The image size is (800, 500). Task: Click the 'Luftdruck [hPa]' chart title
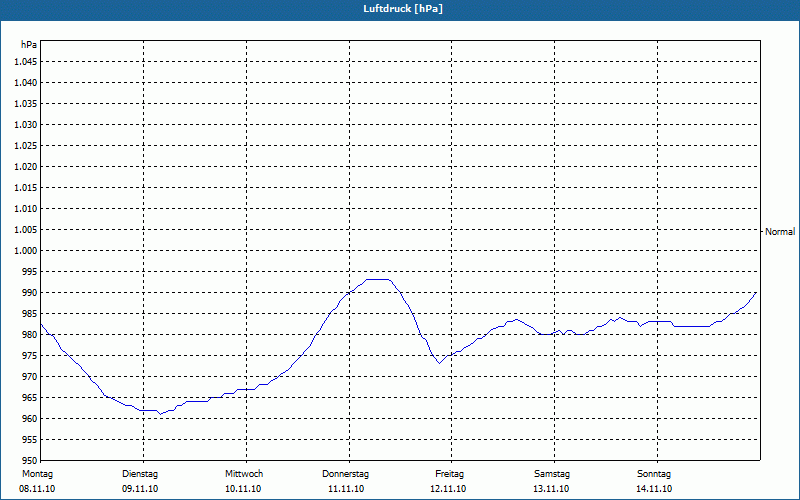pos(403,9)
